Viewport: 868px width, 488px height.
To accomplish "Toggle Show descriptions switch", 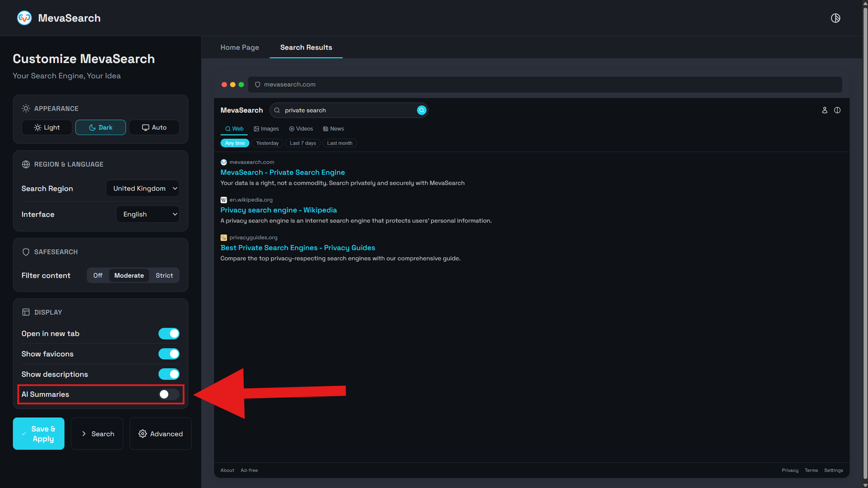I will (169, 374).
